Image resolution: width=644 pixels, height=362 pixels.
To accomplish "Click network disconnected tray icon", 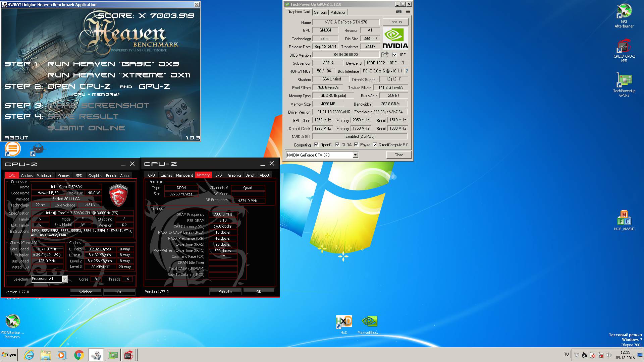I will [x=601, y=355].
